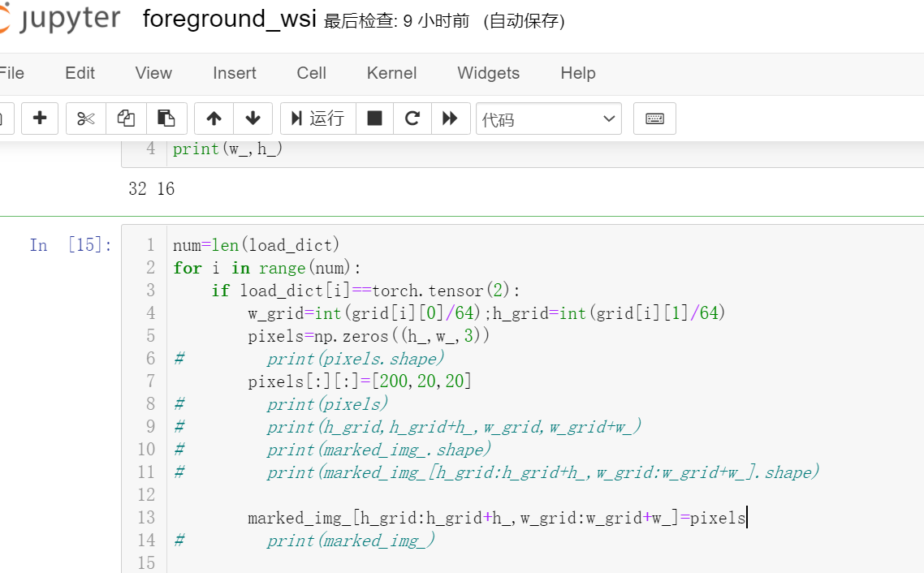Restart the kernel via circular arrow icon
Viewport: 924px width, 573px height.
pos(412,118)
